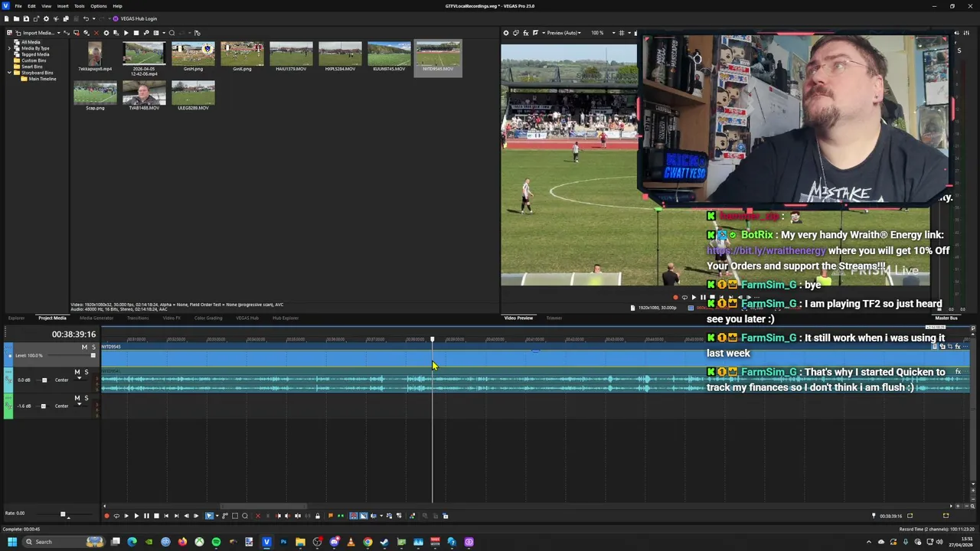This screenshot has height=551, width=980.
Task: Switch to the Media Generator tab
Action: [x=96, y=318]
